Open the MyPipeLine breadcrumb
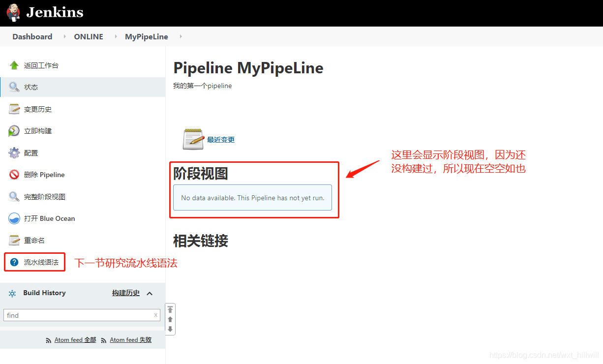The height and width of the screenshot is (364, 603). pos(147,36)
